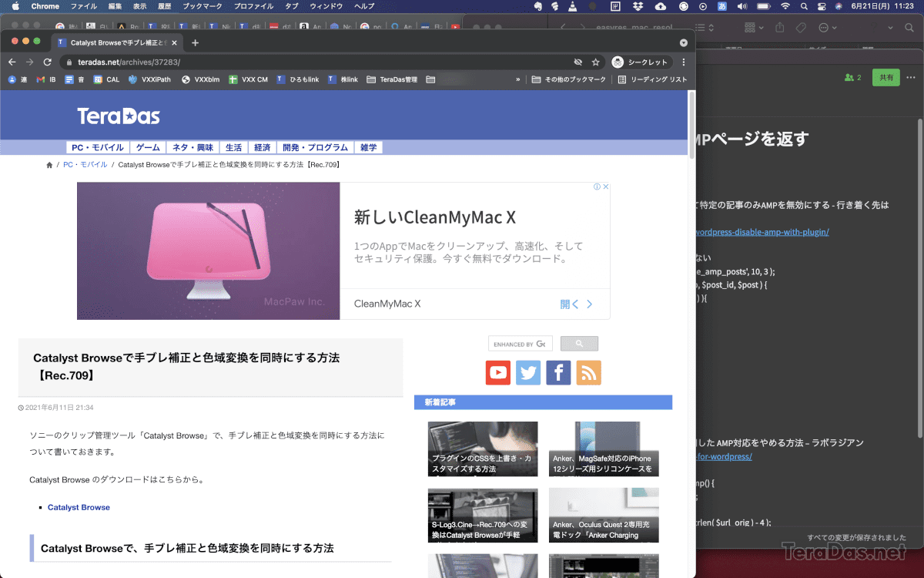Open the 株link bookmark
The width and height of the screenshot is (924, 578).
(x=343, y=79)
